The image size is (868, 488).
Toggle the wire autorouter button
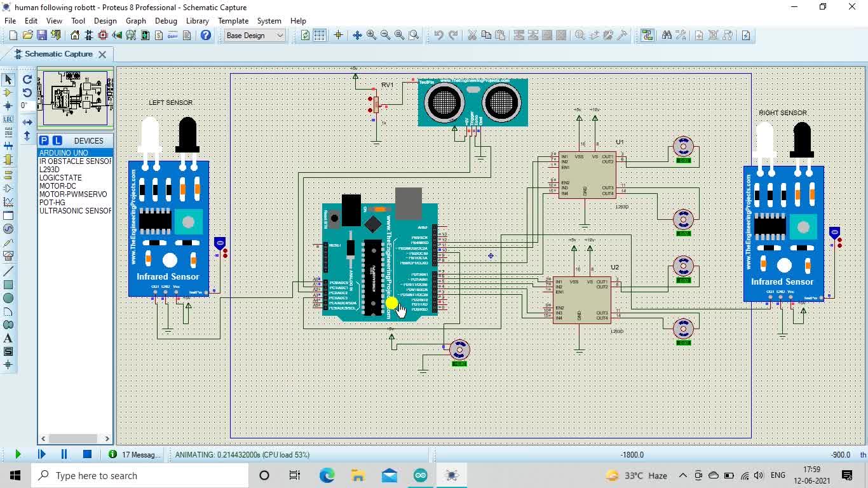(648, 36)
